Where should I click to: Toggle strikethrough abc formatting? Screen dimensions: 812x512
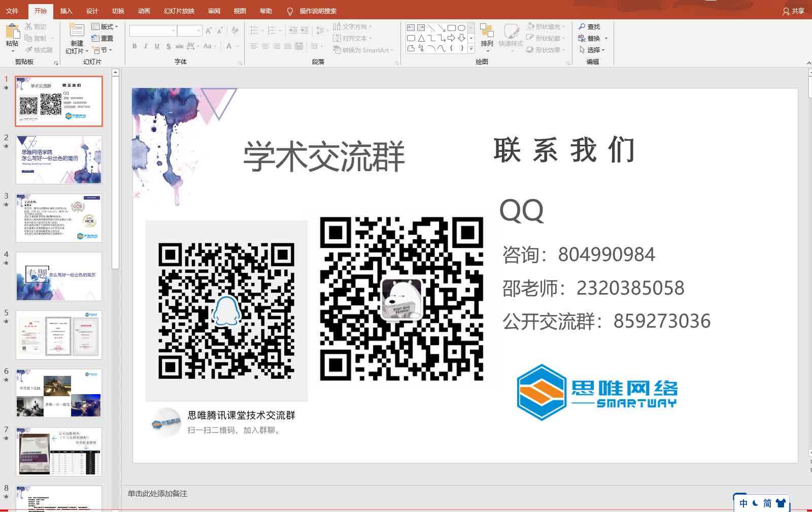coord(179,46)
